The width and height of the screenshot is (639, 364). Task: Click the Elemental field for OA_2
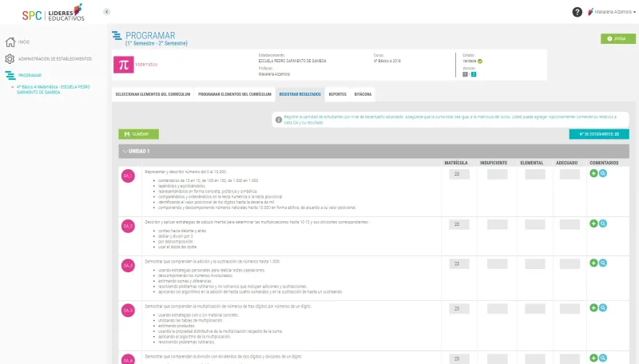[535, 224]
